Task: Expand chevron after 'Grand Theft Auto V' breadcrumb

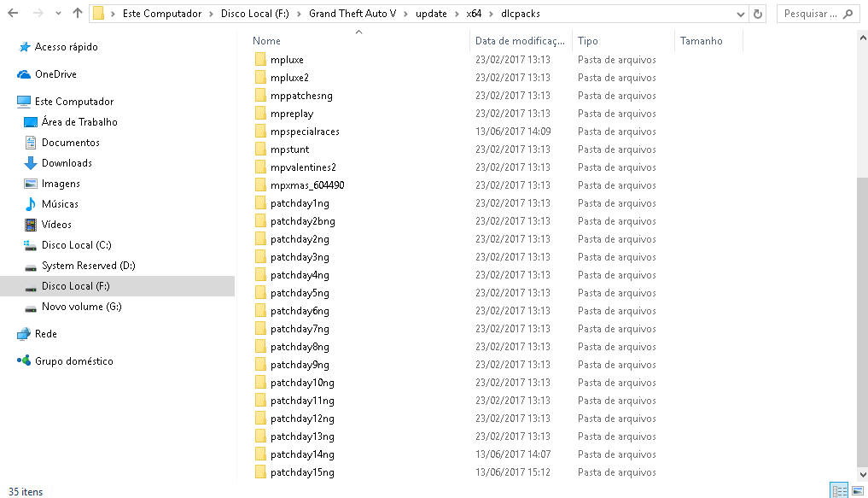Action: click(405, 14)
